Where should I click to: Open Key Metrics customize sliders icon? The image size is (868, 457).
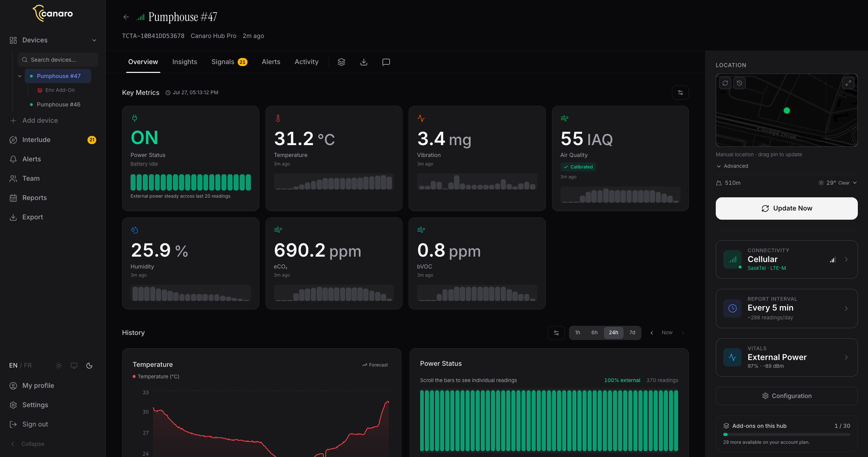(x=680, y=93)
